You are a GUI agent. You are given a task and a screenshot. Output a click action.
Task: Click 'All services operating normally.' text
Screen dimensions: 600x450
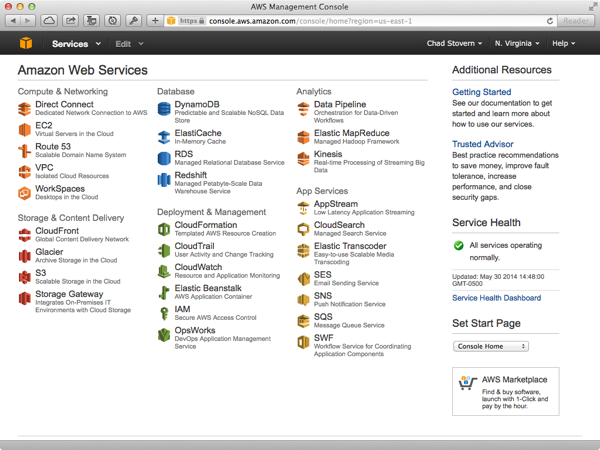click(505, 251)
